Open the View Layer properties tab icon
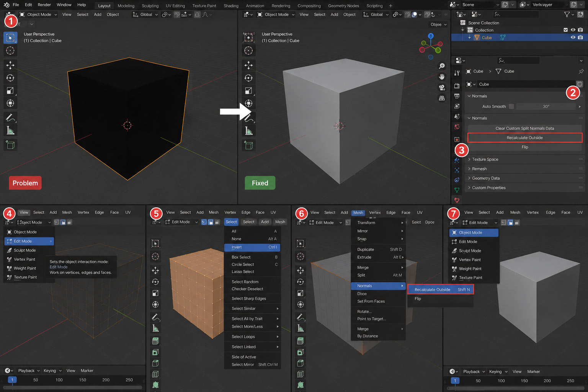Image resolution: width=588 pixels, height=392 pixels. click(x=457, y=106)
